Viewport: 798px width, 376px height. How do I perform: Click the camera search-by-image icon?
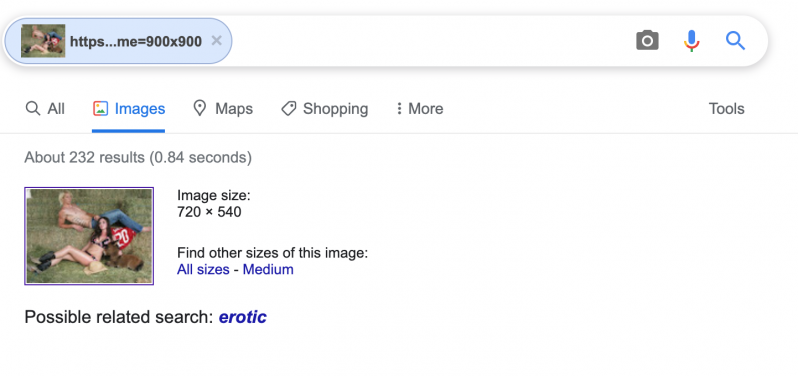(647, 40)
